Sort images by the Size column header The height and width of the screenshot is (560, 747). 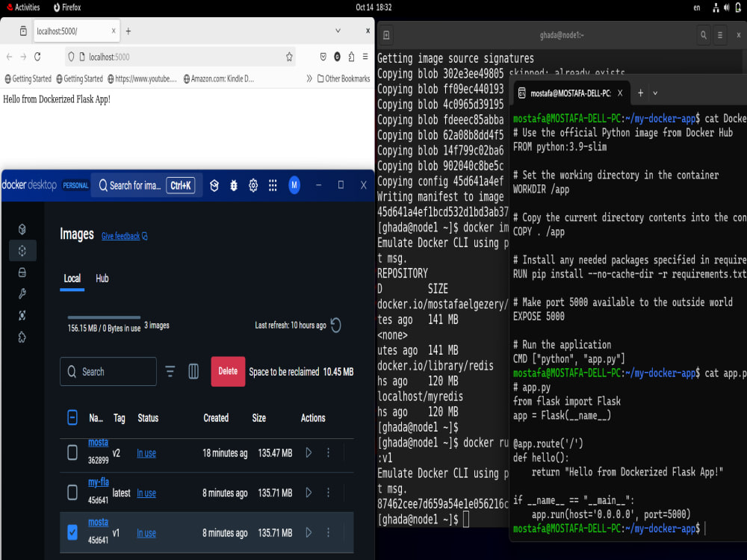pos(258,418)
